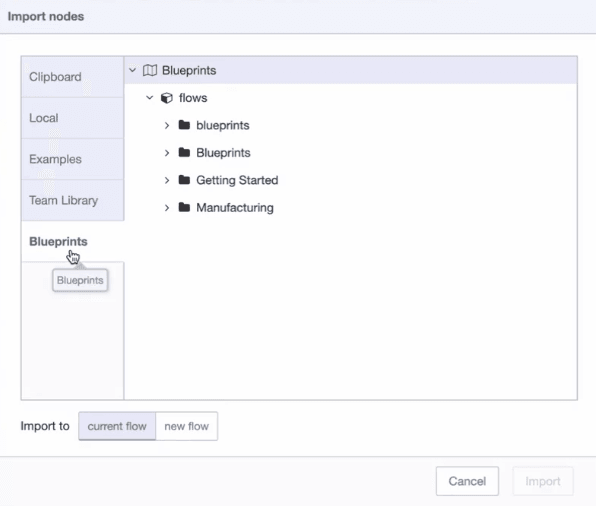The height and width of the screenshot is (506, 596).
Task: Click the capitalized Blueprints folder icon
Action: (x=184, y=152)
